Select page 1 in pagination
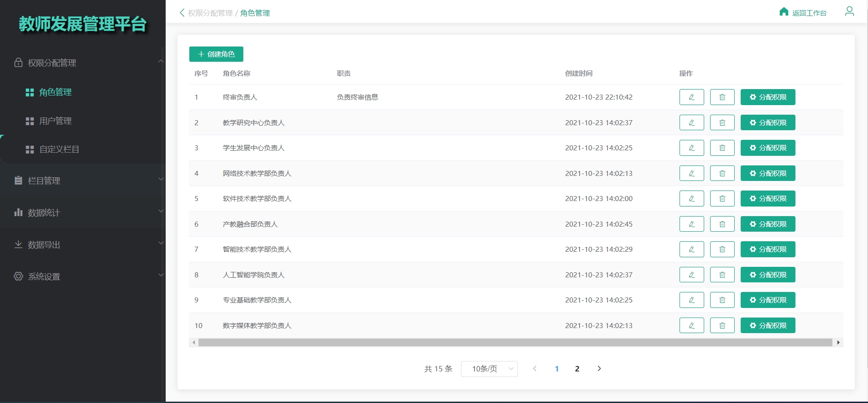 557,369
